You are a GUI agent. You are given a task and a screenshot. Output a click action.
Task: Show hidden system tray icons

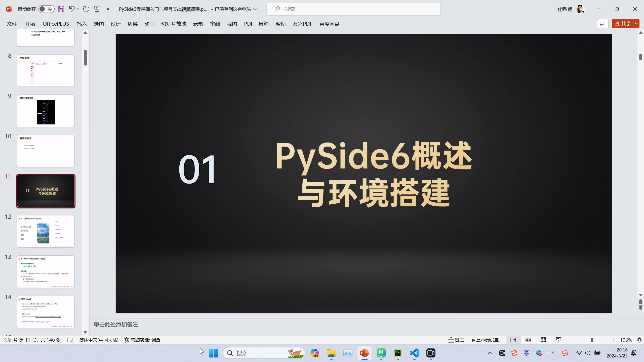pyautogui.click(x=490, y=353)
